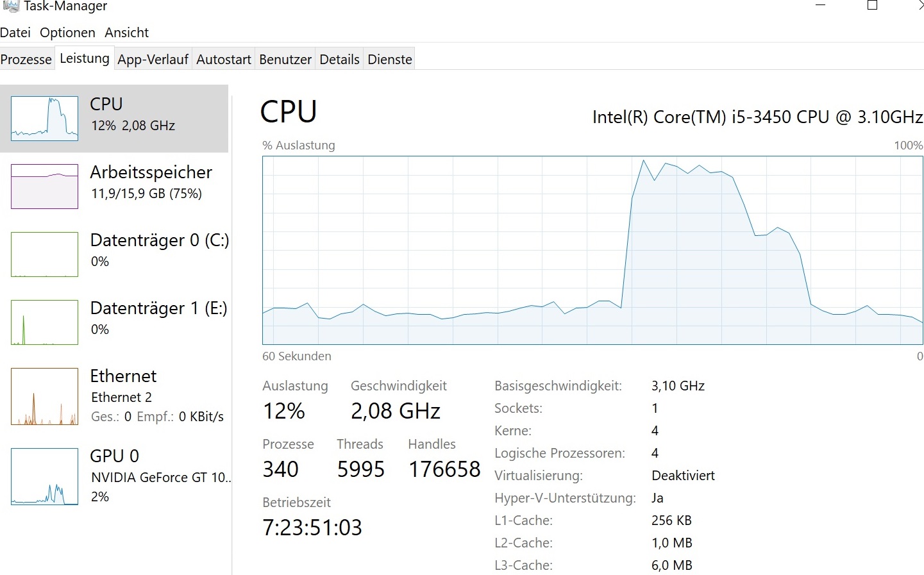Maximize the Task-Manager window
This screenshot has height=575, width=924.
[872, 5]
